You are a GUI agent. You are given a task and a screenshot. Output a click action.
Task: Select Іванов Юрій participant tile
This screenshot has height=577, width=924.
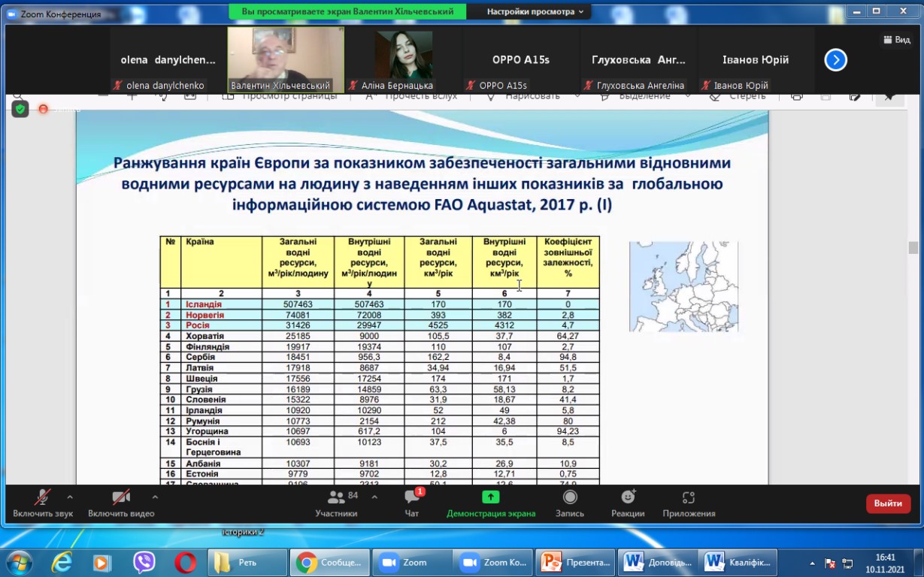point(756,60)
